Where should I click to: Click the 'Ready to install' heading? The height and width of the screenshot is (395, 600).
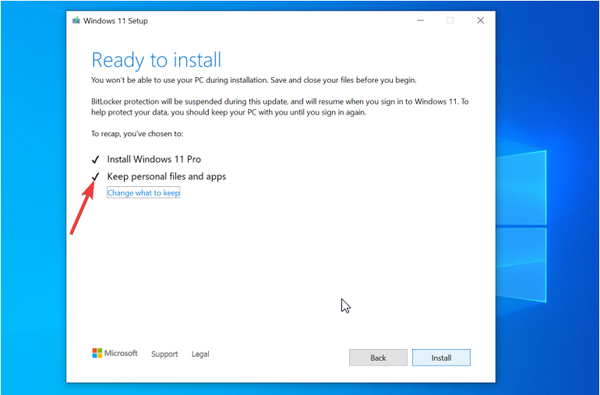[x=157, y=60]
